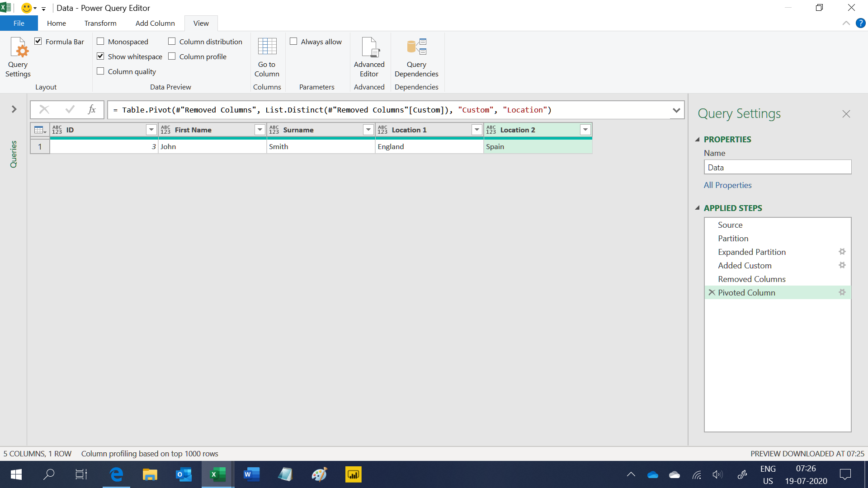Click the query Name input field
This screenshot has height=488, width=868.
tap(778, 167)
